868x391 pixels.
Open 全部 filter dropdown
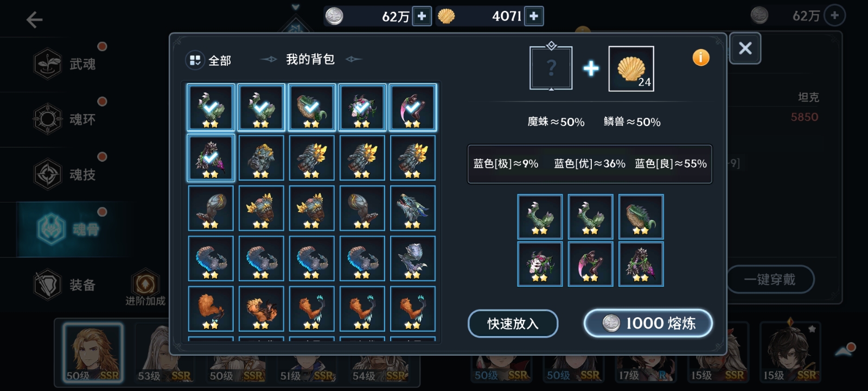[209, 60]
